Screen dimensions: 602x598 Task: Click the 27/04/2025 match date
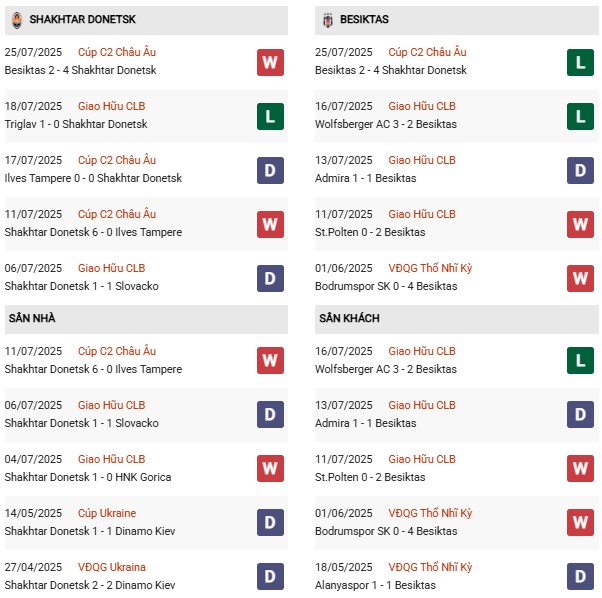33,567
